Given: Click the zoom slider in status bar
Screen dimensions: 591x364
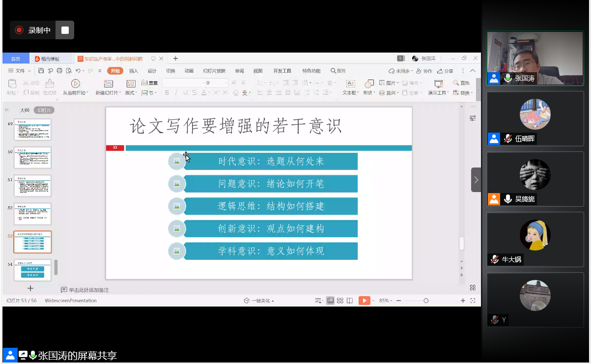Looking at the screenshot, I should (426, 301).
